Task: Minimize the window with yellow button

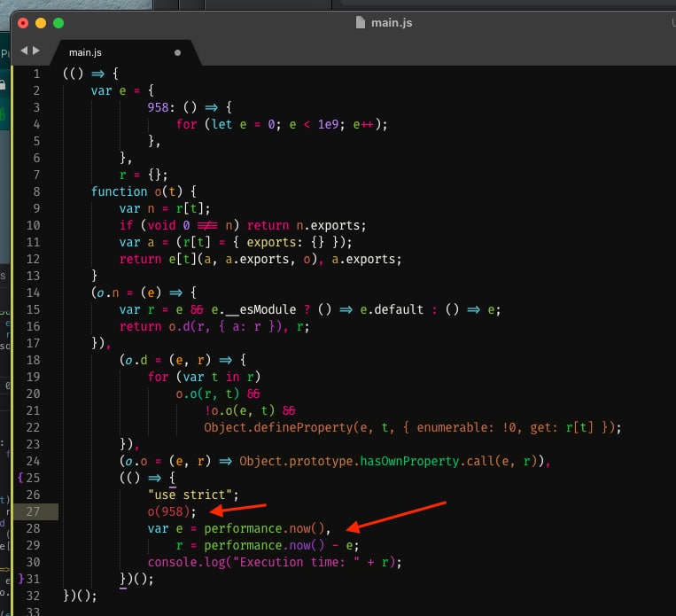Action: click(x=41, y=22)
